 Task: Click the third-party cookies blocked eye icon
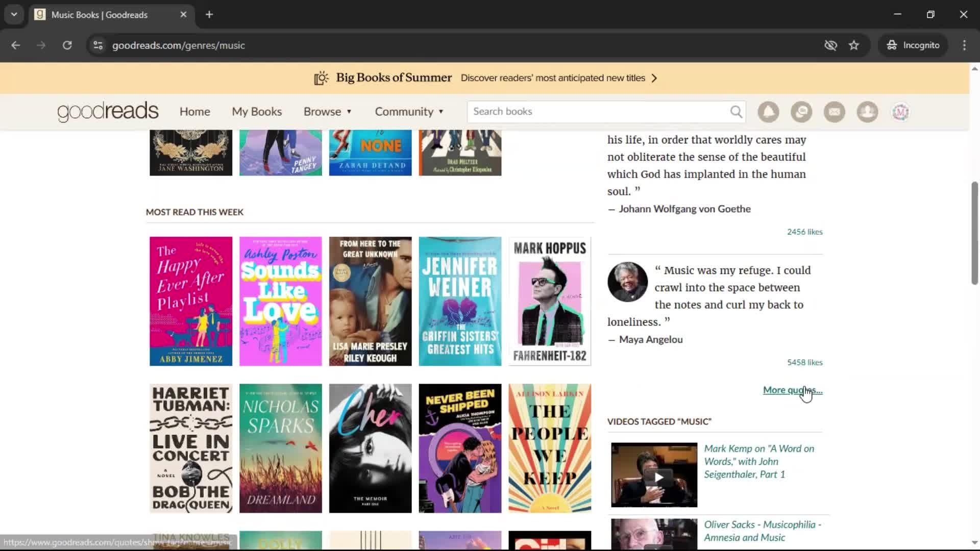830,45
